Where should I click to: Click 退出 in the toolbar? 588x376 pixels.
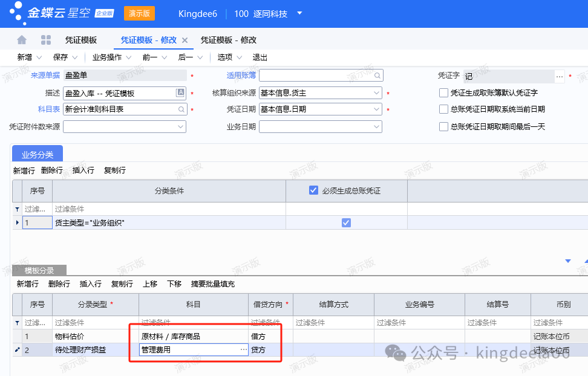pyautogui.click(x=260, y=57)
